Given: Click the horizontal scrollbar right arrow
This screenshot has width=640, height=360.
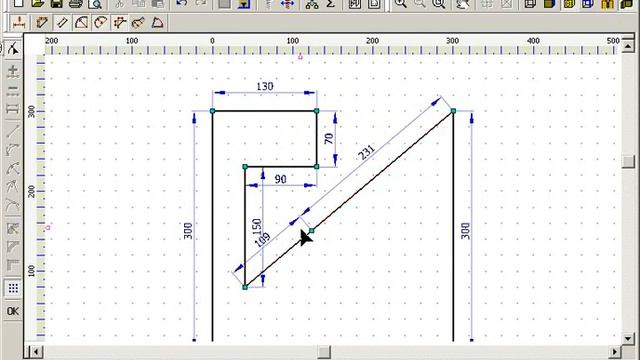Looking at the screenshot, I should tap(615, 351).
